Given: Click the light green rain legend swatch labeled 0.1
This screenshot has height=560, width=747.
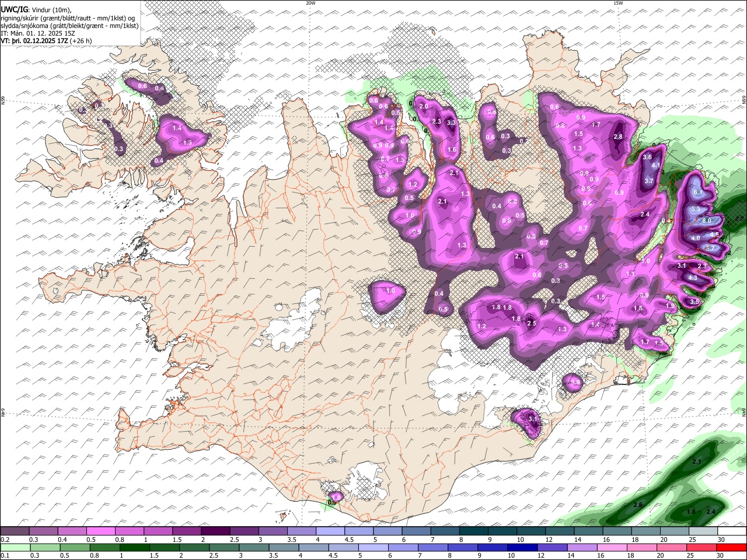Looking at the screenshot, I should coord(15,547).
